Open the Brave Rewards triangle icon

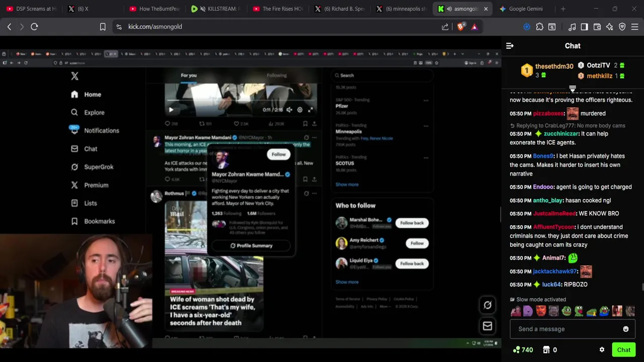click(x=474, y=27)
